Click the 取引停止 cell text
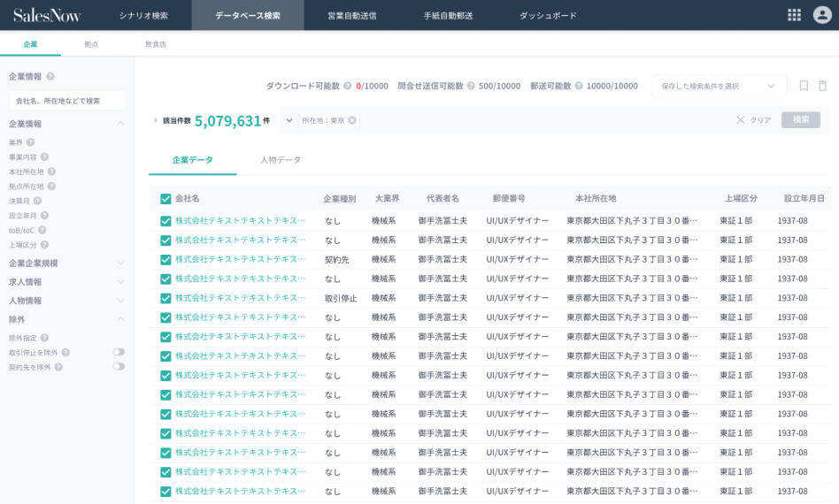Viewport: 839px width, 504px height. (341, 298)
